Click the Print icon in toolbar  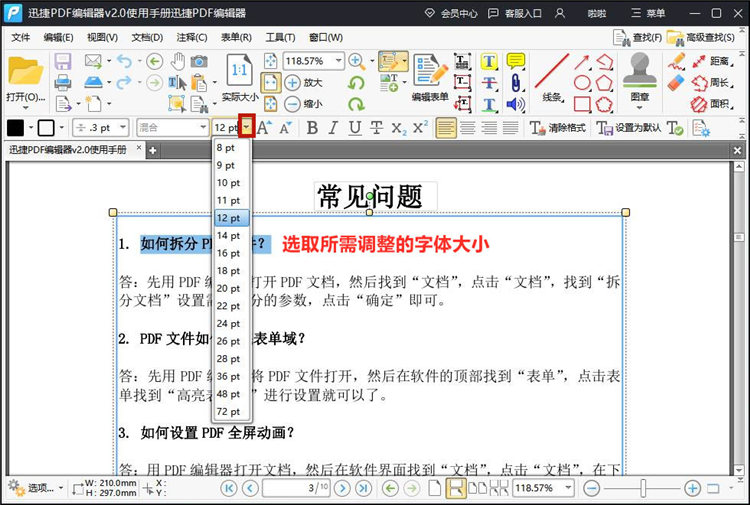(63, 82)
